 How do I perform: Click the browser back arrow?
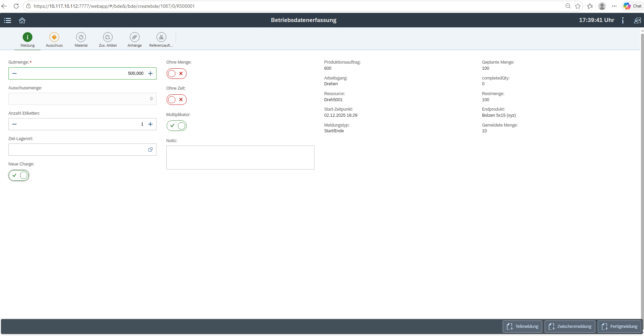click(x=4, y=6)
